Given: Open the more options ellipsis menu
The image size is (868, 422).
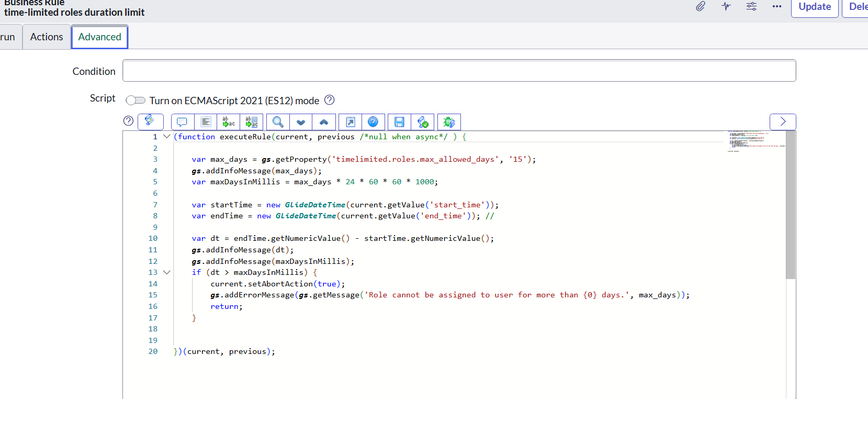Looking at the screenshot, I should [x=776, y=7].
